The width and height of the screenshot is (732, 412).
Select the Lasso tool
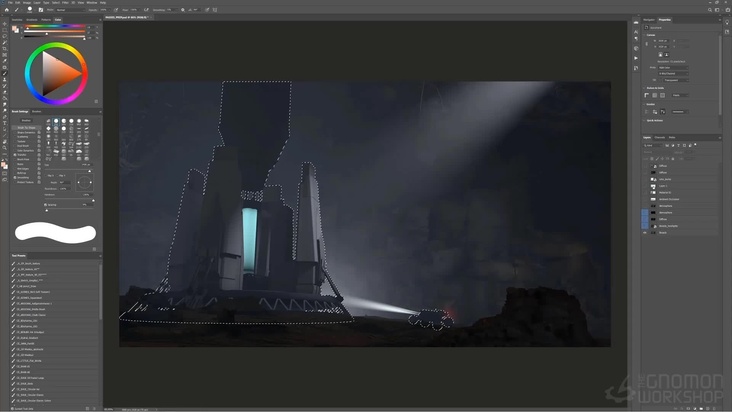pos(5,36)
